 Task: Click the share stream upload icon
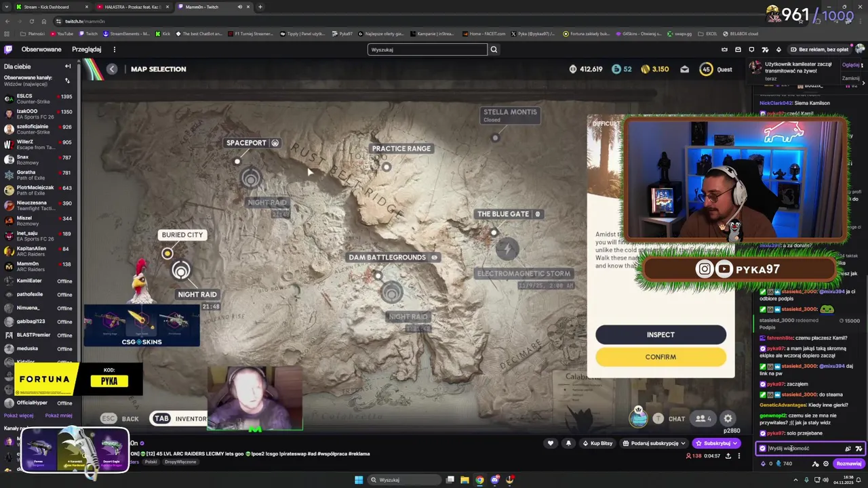pyautogui.click(x=728, y=456)
